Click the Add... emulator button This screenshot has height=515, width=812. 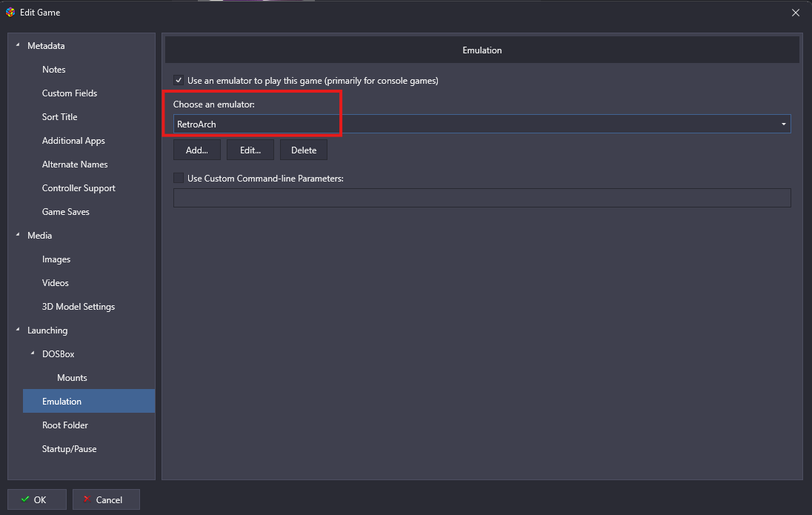[x=197, y=150]
